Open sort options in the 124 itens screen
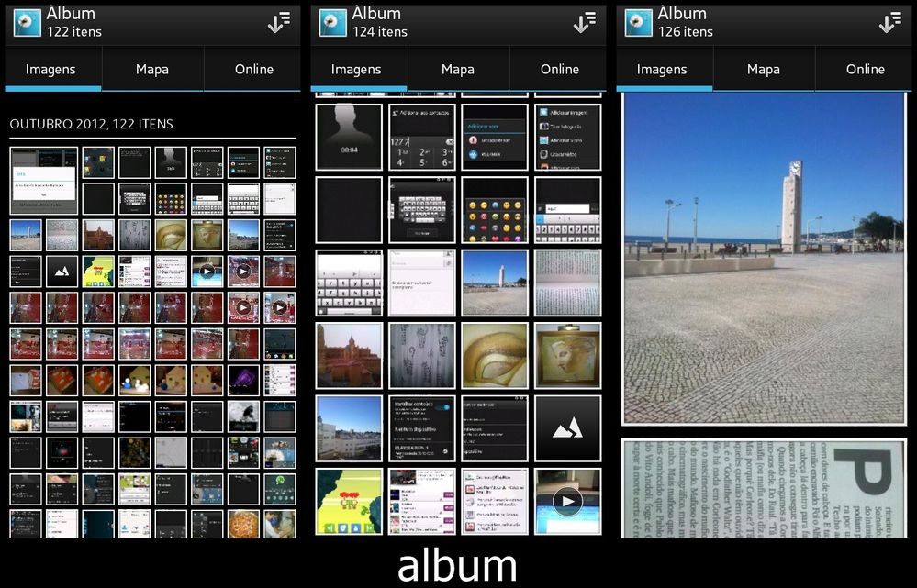The width and height of the screenshot is (917, 588). click(x=585, y=23)
